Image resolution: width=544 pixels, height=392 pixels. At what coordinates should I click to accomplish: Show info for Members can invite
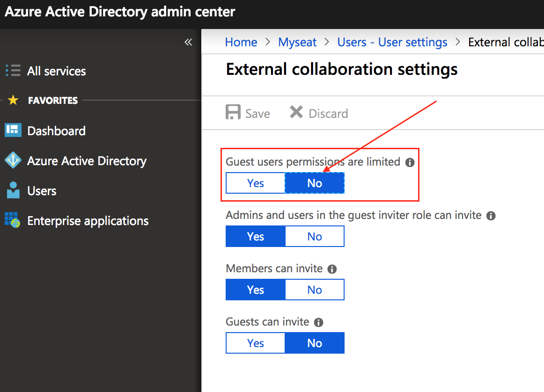tap(332, 269)
